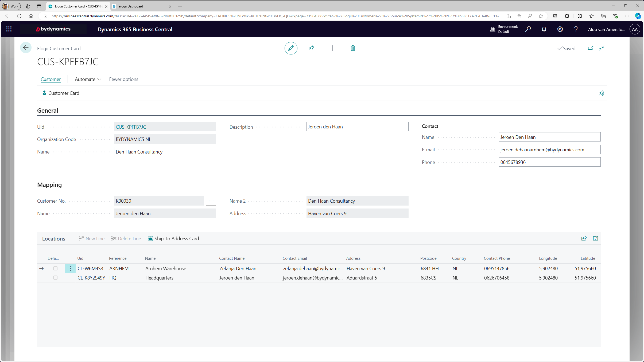Screen dimensions: 644x362
Task: Click the share icon in card header
Action: [311, 48]
